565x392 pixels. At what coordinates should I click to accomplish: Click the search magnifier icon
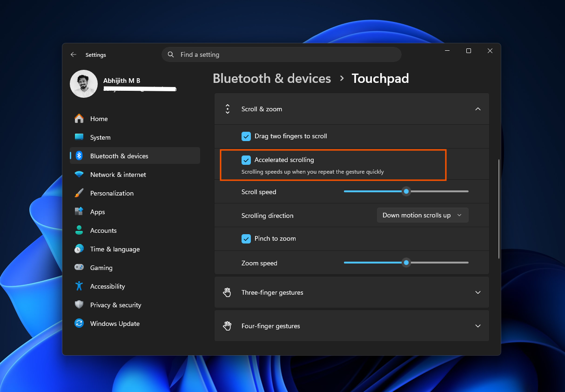click(x=171, y=54)
